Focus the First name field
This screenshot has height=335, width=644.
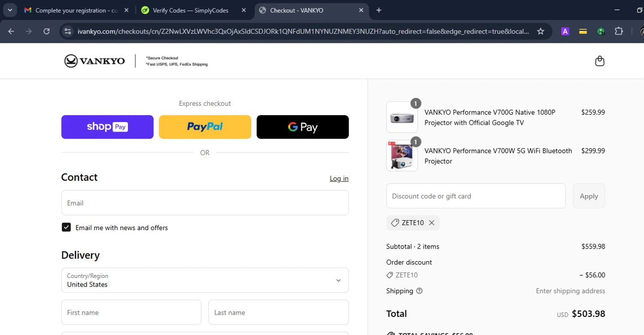click(131, 312)
